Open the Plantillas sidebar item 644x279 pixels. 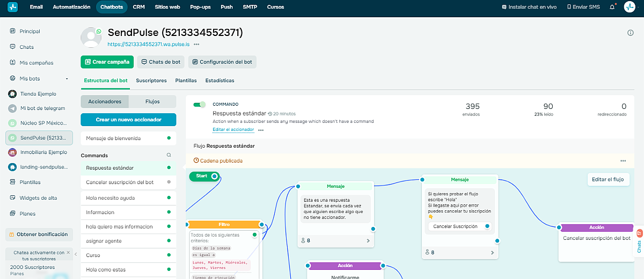30,182
